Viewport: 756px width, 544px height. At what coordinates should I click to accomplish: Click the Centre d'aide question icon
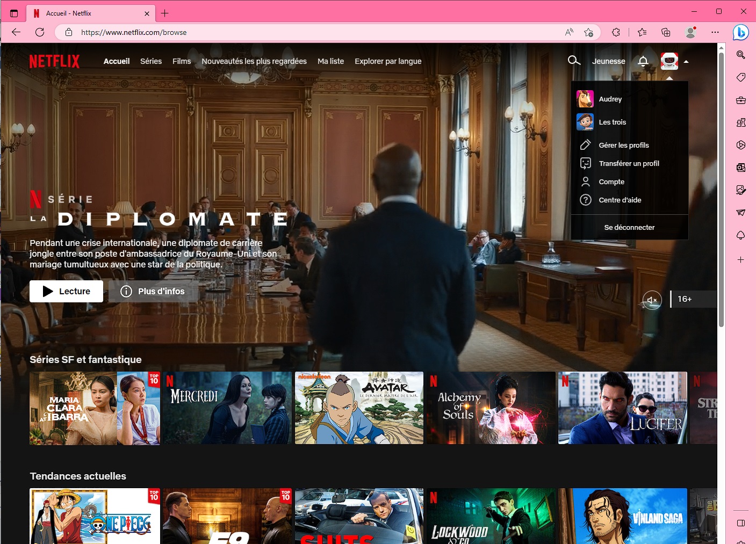[x=585, y=200]
